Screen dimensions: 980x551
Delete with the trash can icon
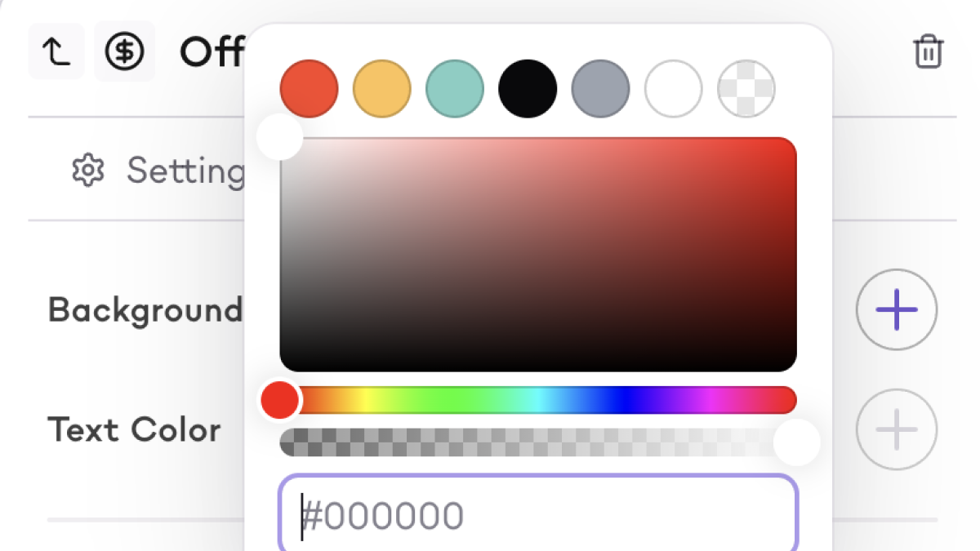point(928,52)
